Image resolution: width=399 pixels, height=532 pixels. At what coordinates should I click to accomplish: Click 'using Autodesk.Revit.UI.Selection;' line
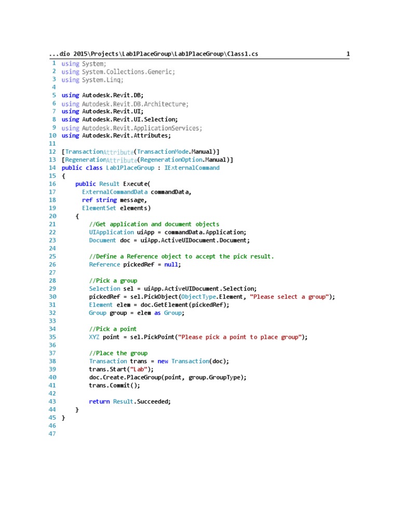119,119
